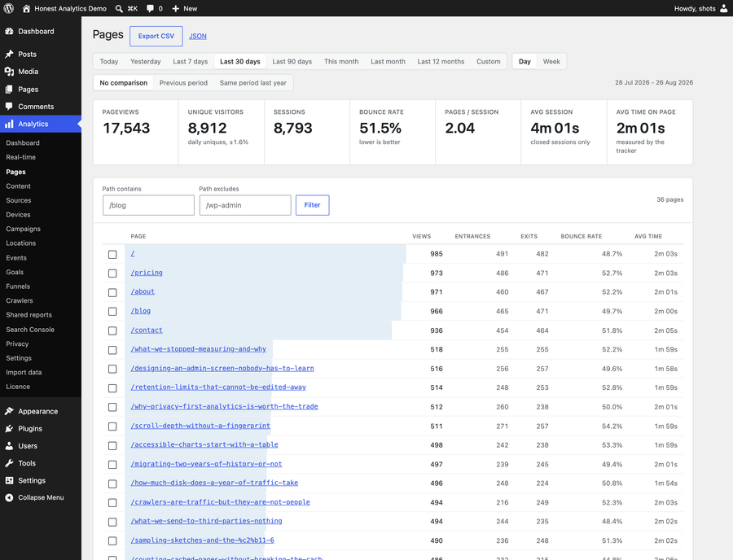Click the Filter button
Image resolution: width=733 pixels, height=560 pixels.
[312, 205]
